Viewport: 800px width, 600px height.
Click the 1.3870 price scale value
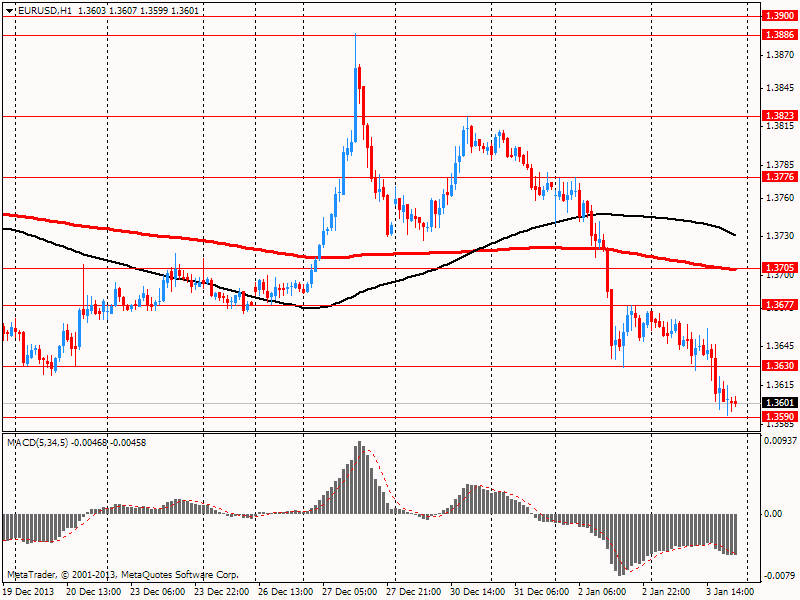(x=780, y=55)
